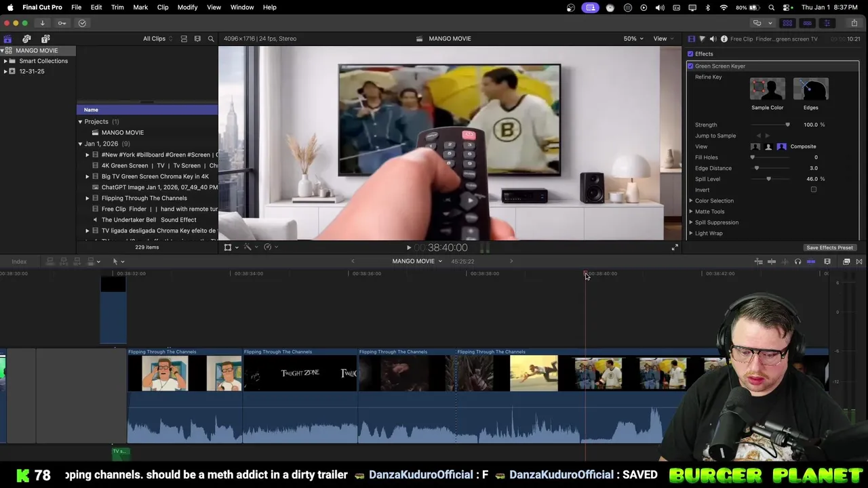This screenshot has height=488, width=868.
Task: Expand the Smart Collections folder
Action: pos(5,61)
